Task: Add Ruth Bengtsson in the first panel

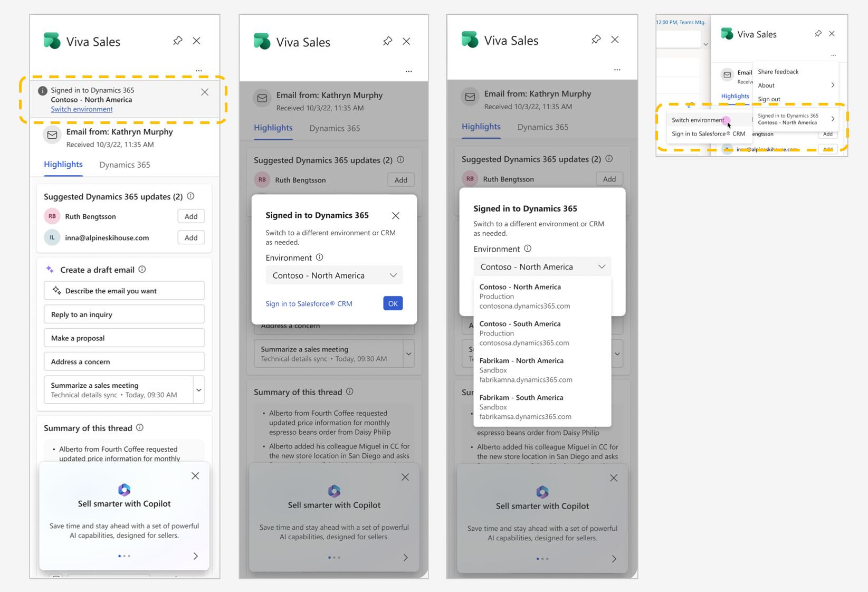Action: tap(191, 216)
